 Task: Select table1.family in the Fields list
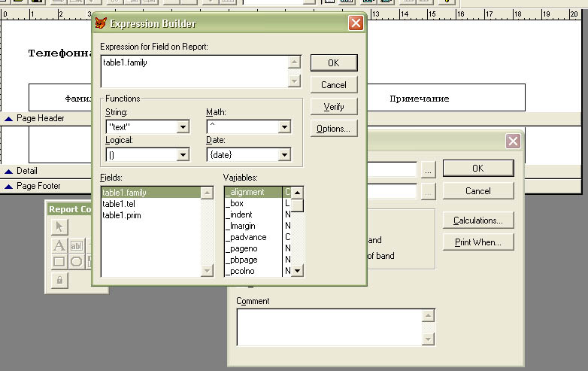[151, 193]
